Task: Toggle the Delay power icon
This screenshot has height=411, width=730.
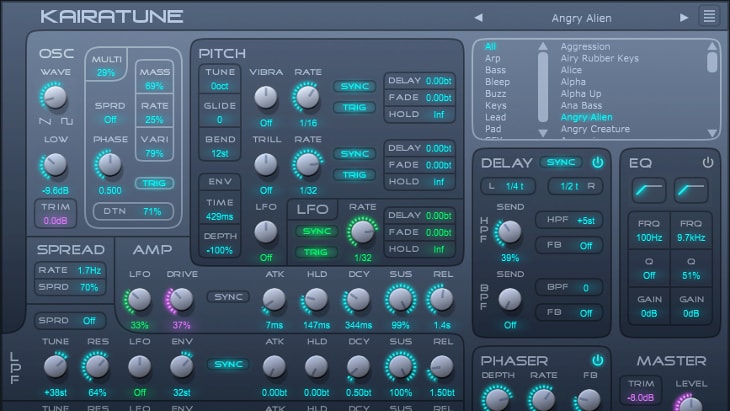Action: 598,162
